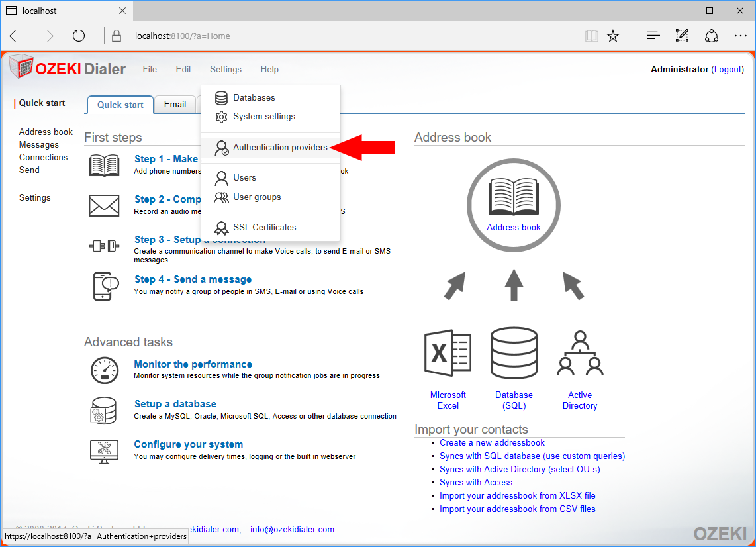The width and height of the screenshot is (756, 547).
Task: Click the Logout link
Action: point(728,69)
